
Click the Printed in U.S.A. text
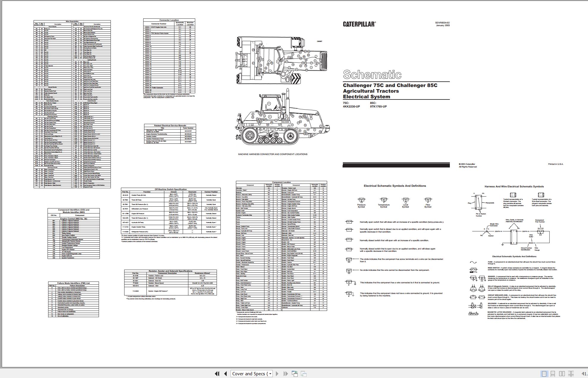556,164
